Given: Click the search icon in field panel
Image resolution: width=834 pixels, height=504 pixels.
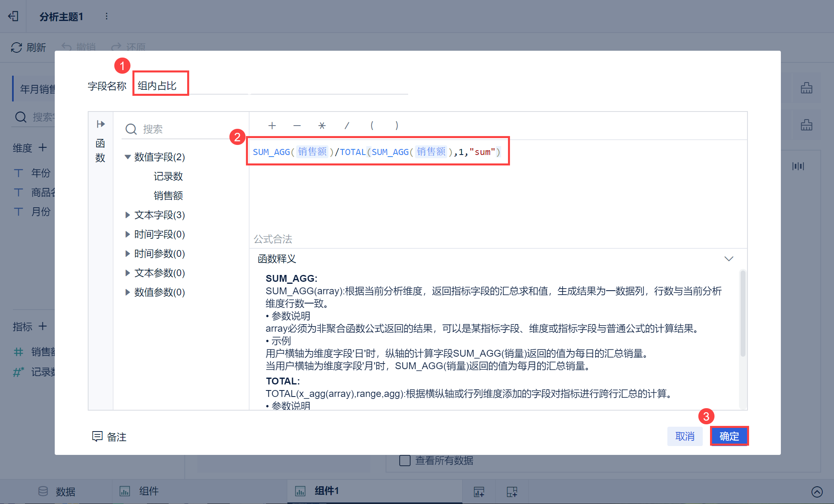Looking at the screenshot, I should point(131,129).
